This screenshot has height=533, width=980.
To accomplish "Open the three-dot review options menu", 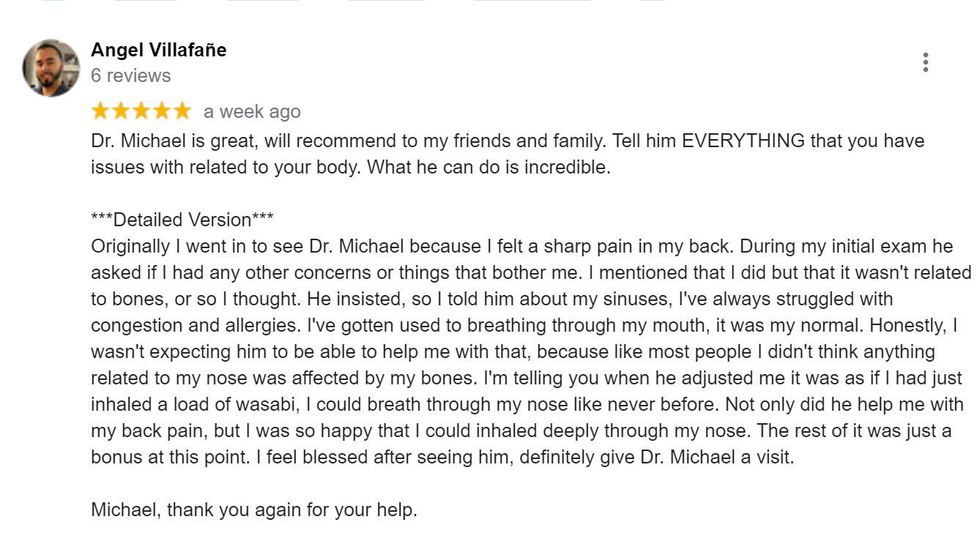I will pyautogui.click(x=926, y=62).
